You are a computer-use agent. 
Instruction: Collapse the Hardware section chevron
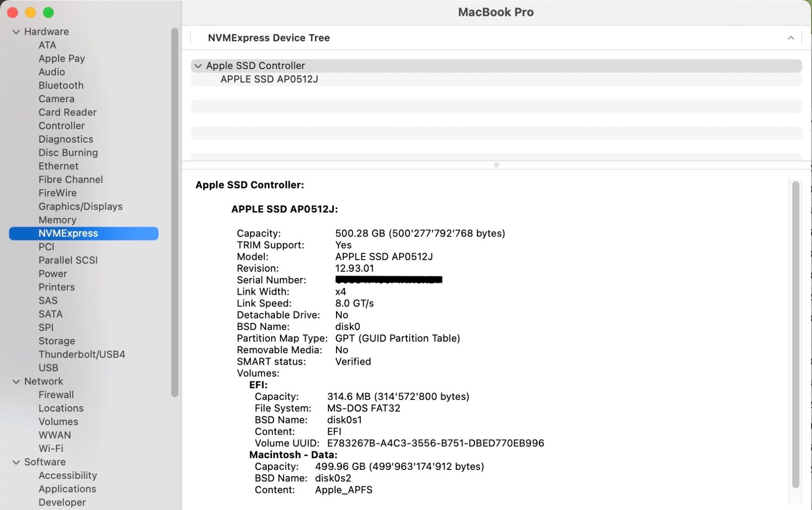coord(16,32)
